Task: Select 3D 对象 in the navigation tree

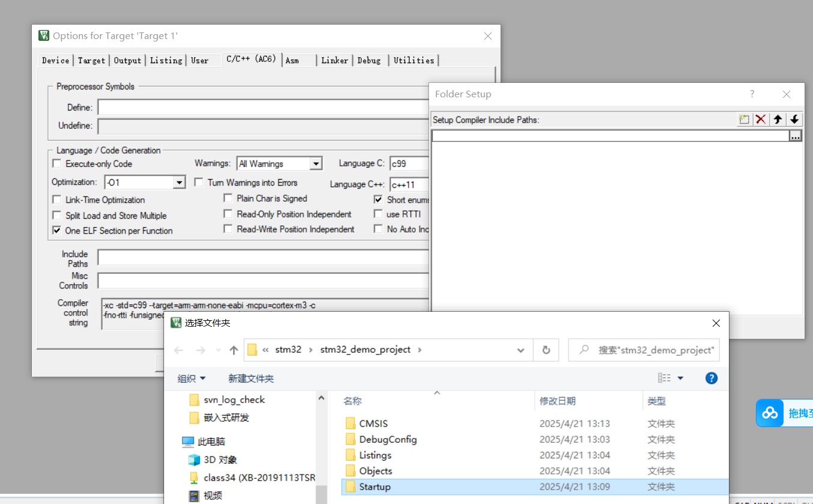Action: pyautogui.click(x=220, y=460)
